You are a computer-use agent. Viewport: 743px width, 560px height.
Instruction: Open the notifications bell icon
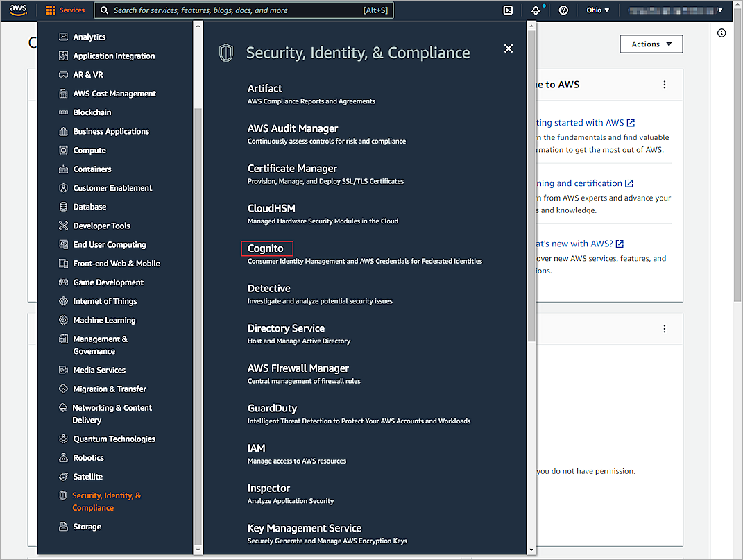point(536,10)
